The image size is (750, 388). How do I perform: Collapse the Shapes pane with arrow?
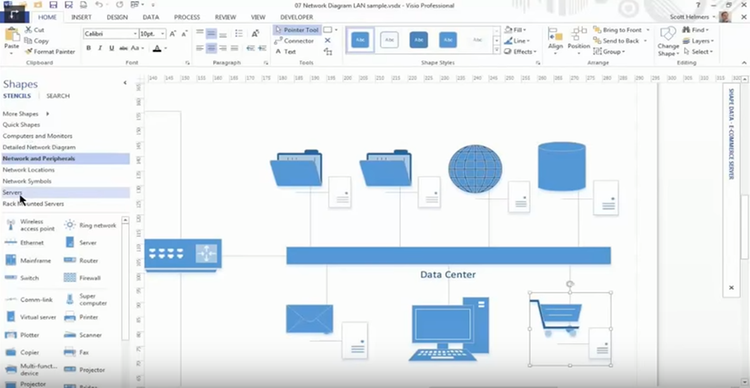point(125,83)
